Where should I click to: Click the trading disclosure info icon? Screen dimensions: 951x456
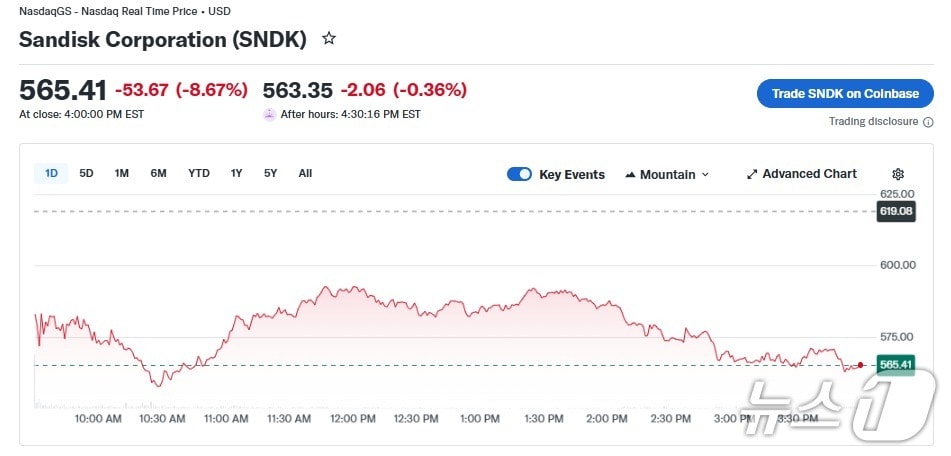coord(928,122)
